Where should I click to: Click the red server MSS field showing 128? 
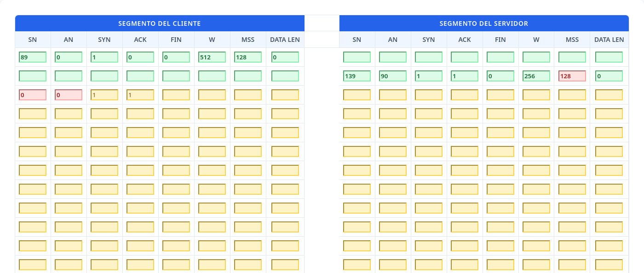click(572, 76)
